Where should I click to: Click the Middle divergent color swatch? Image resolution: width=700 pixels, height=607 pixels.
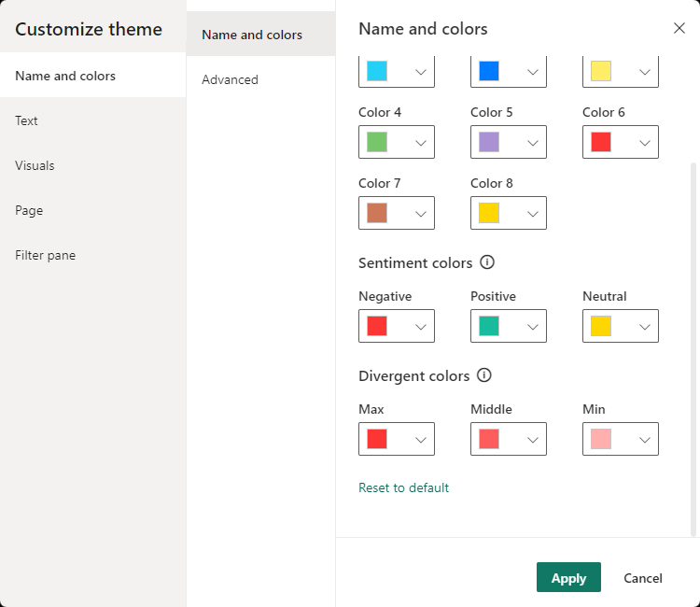click(489, 439)
